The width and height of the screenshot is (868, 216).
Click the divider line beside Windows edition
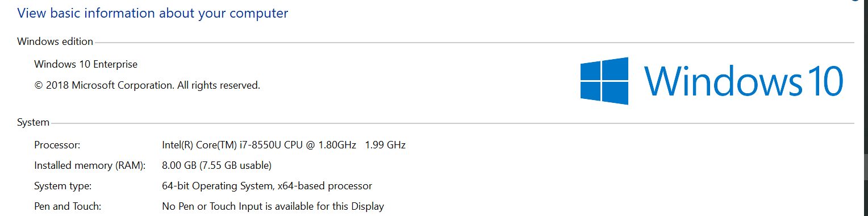click(x=474, y=42)
